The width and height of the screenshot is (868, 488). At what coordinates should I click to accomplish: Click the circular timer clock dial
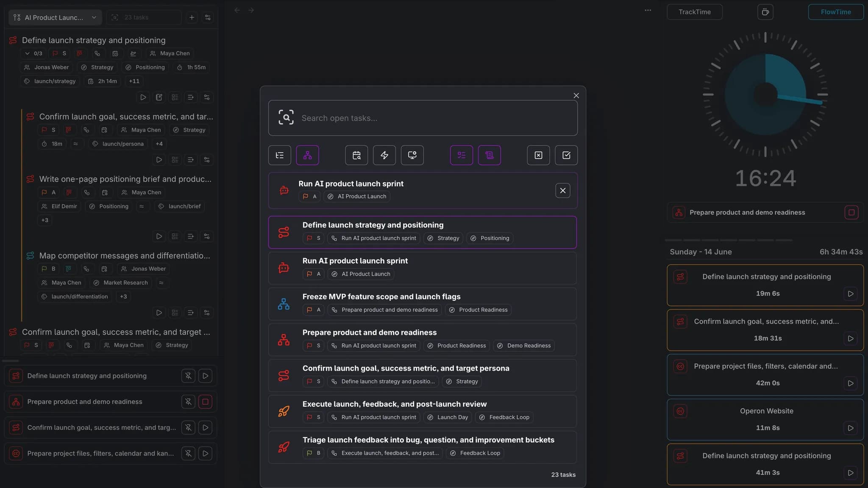[x=765, y=94]
